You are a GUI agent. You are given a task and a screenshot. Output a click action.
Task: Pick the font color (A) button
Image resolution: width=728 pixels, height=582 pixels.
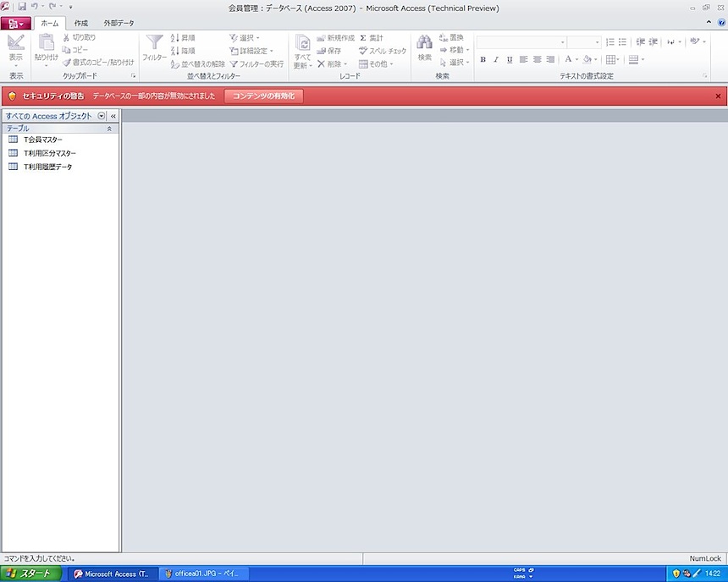pos(568,59)
